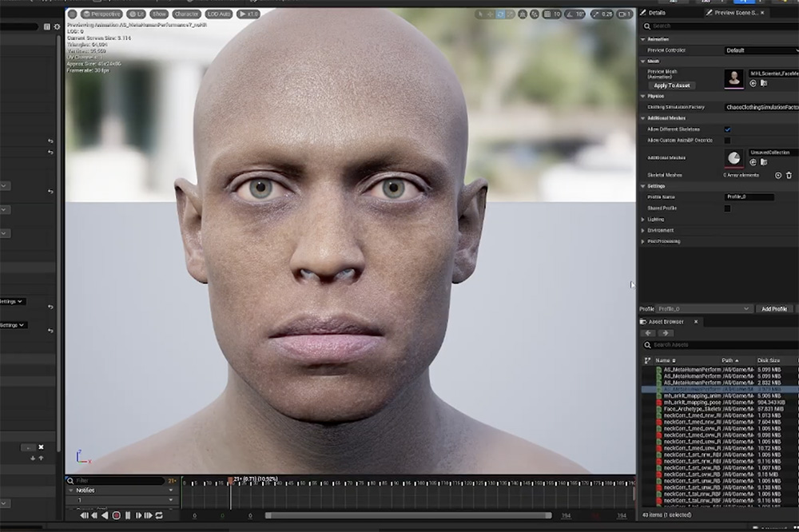This screenshot has width=799, height=532.
Task: Clear Skeletal Meshes array with the trash icon
Action: [789, 175]
